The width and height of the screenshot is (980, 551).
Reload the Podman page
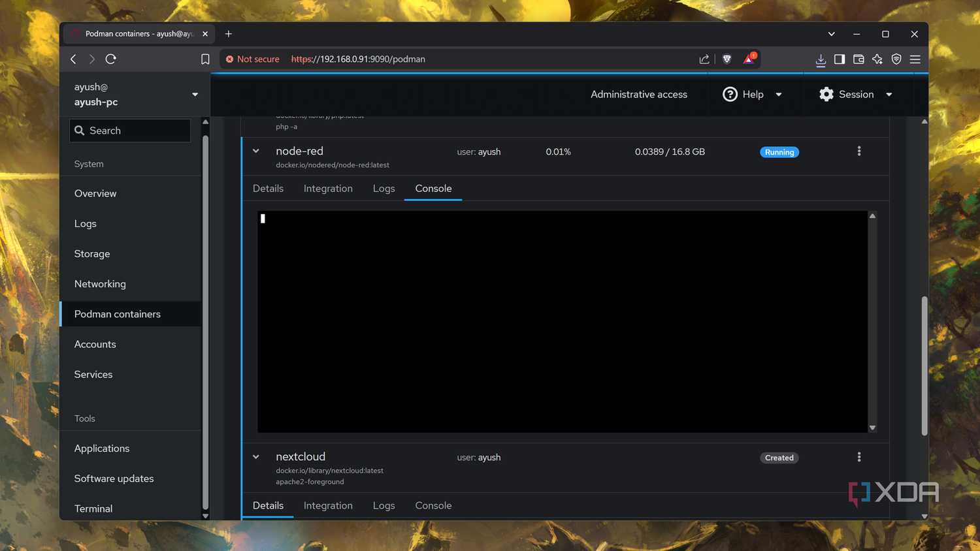(111, 59)
